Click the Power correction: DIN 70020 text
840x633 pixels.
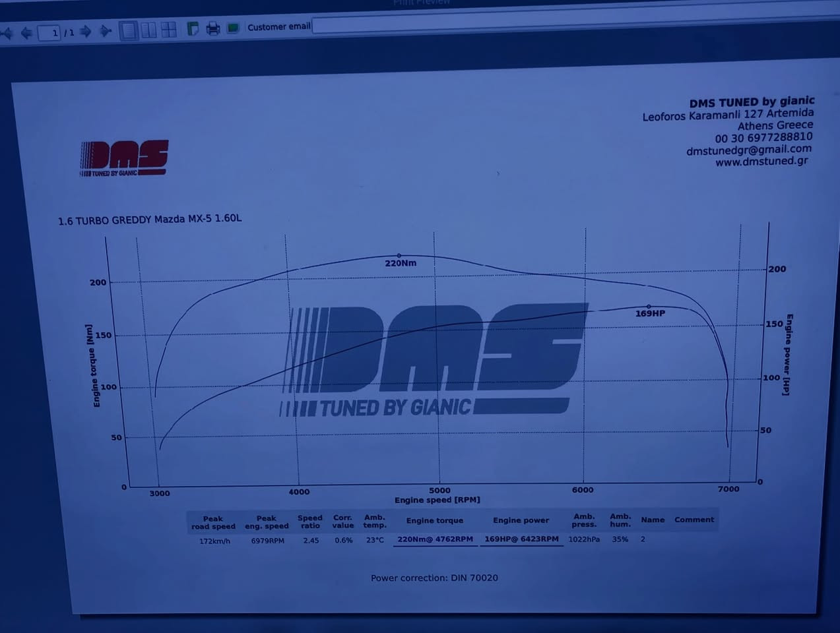[x=434, y=578]
